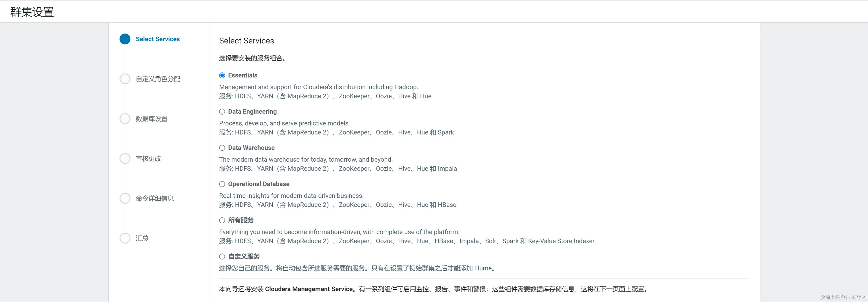Go to the 自定义角色分配 step

pos(158,79)
